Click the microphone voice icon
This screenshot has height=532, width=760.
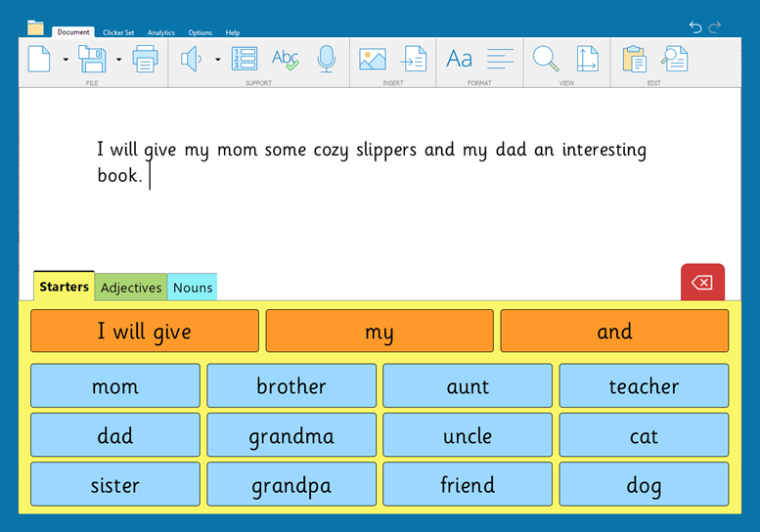point(327,59)
